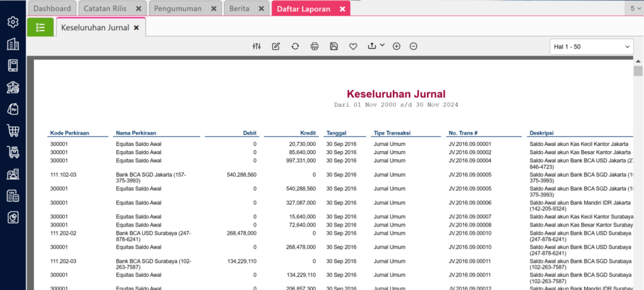Click the scrollbar up arrow
The height and width of the screenshot is (290, 644).
638,61
